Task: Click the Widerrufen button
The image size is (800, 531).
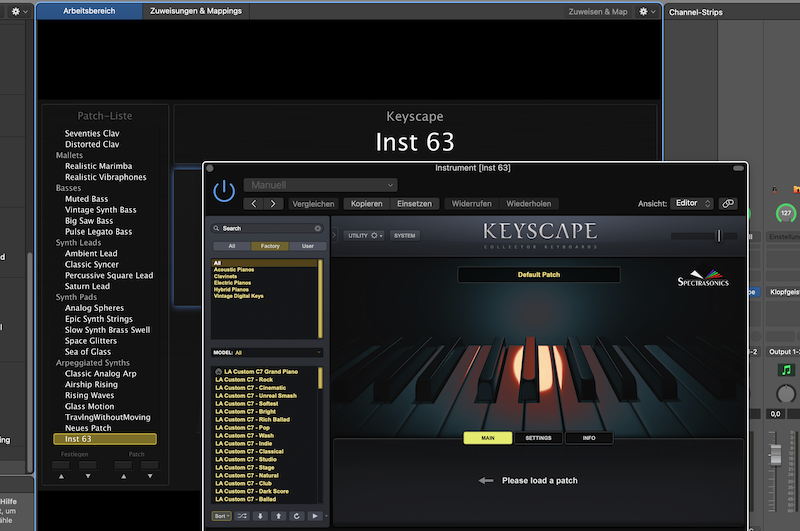Action: click(471, 204)
